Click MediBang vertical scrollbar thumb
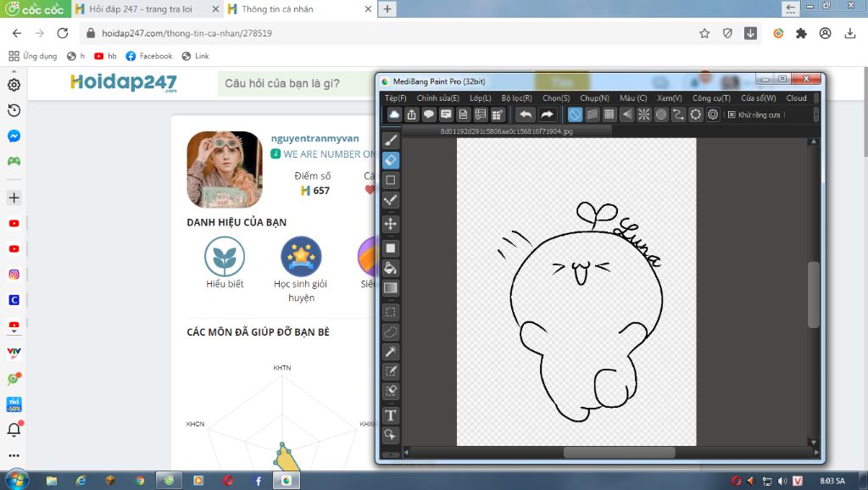Screen dimensions: 868x490 [x=813, y=294]
